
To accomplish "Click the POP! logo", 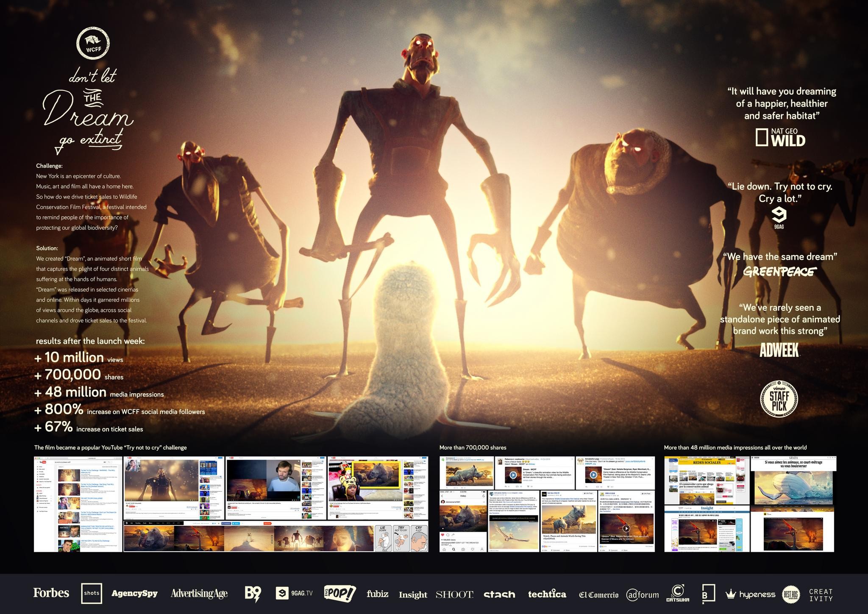I will tap(340, 593).
